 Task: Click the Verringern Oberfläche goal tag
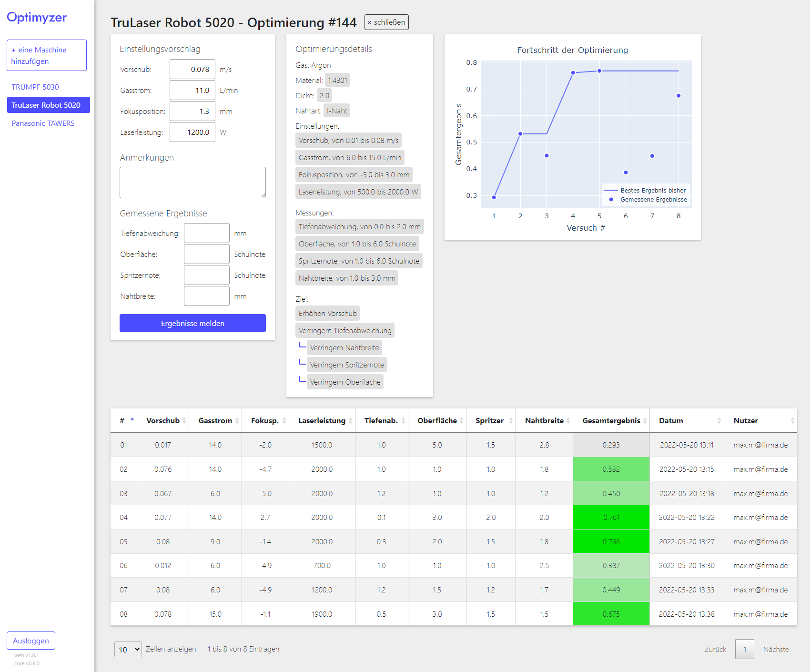[345, 382]
